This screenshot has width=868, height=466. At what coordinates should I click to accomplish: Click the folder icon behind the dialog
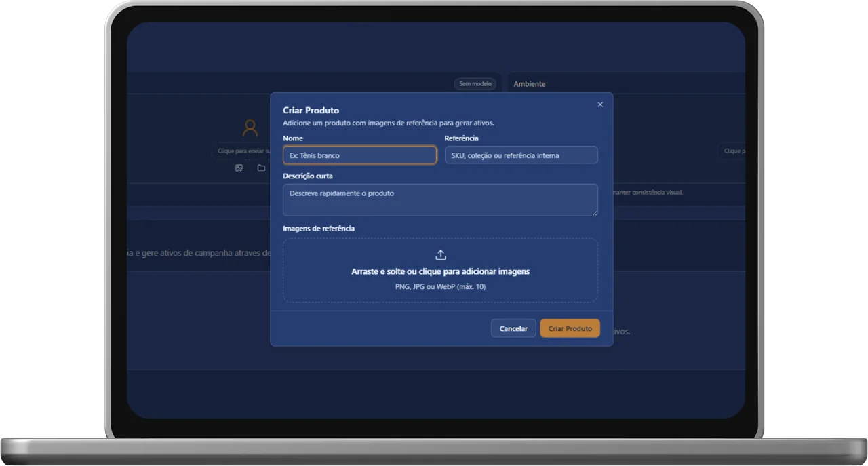click(x=261, y=168)
